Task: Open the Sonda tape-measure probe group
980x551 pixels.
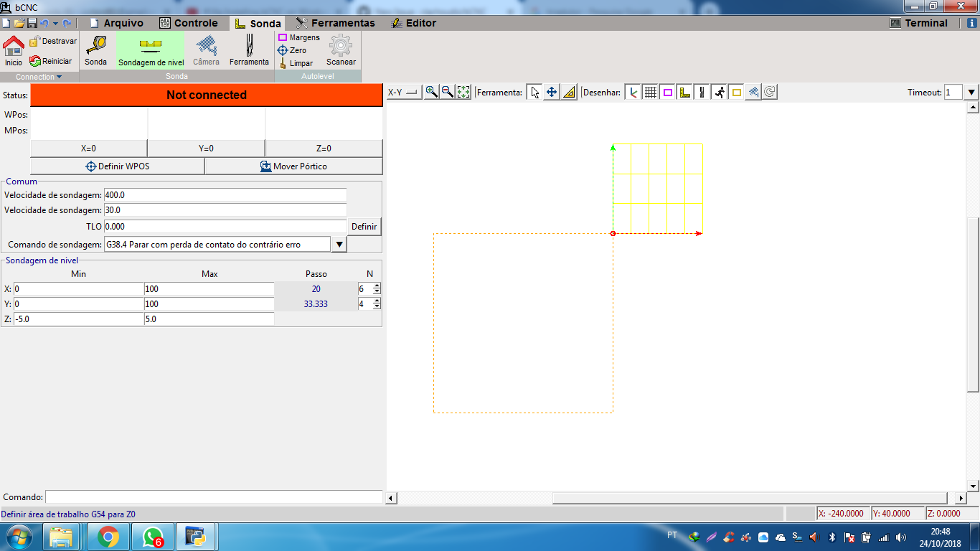Action: coord(96,50)
